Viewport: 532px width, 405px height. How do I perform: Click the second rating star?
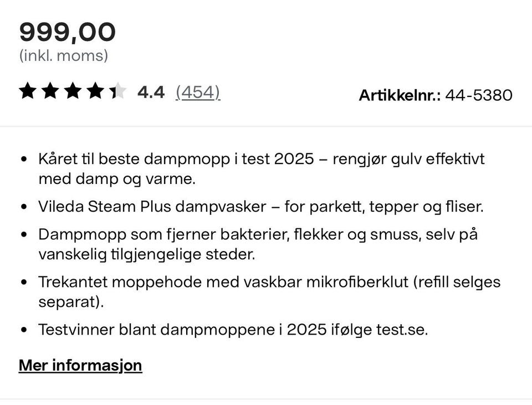tap(50, 91)
